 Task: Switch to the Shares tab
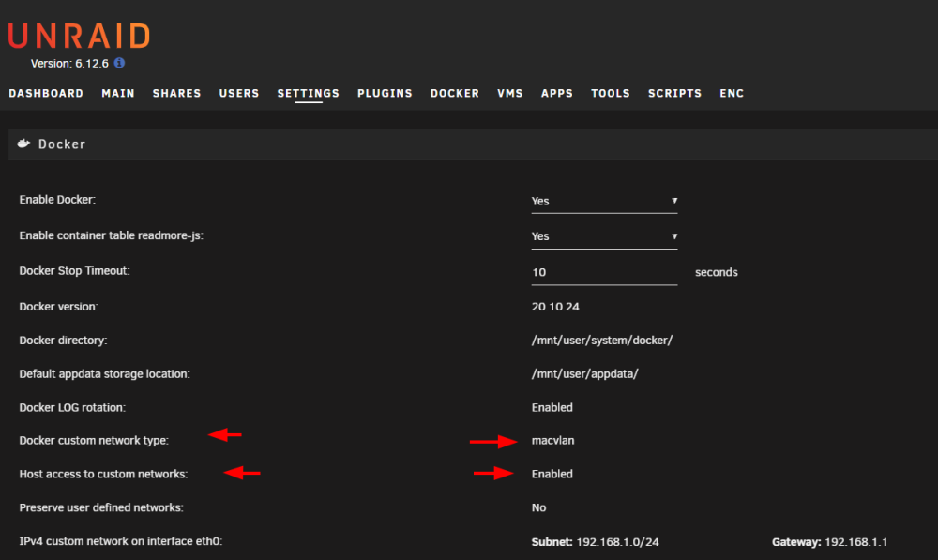coord(176,94)
